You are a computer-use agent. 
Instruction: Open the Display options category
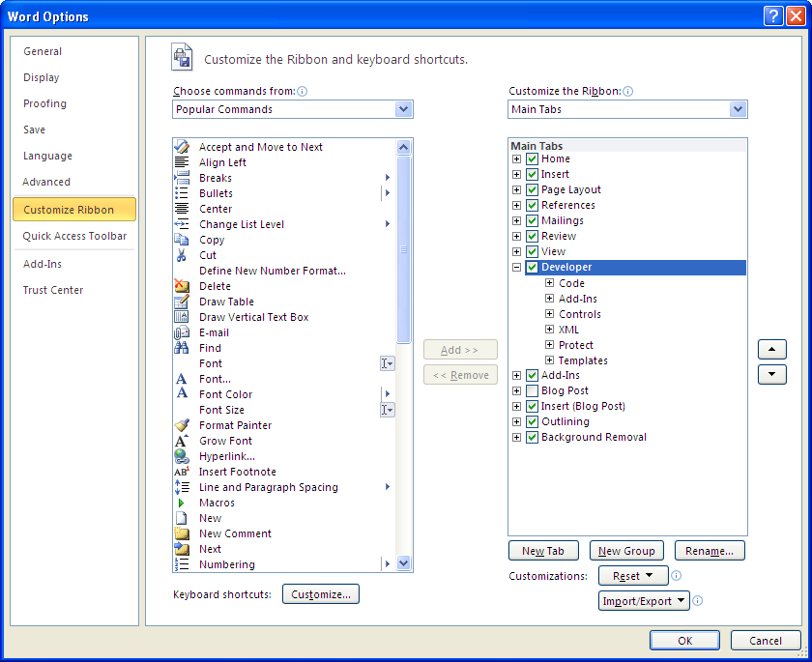(x=42, y=77)
